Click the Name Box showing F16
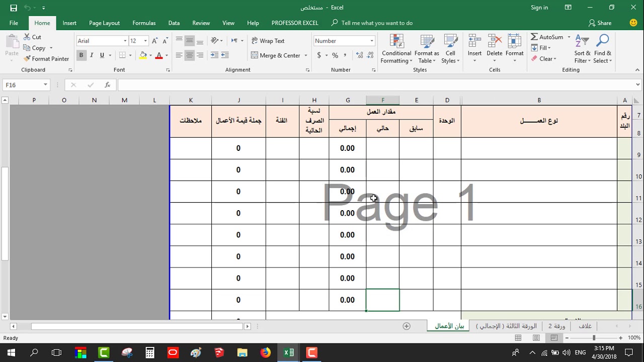 point(26,85)
